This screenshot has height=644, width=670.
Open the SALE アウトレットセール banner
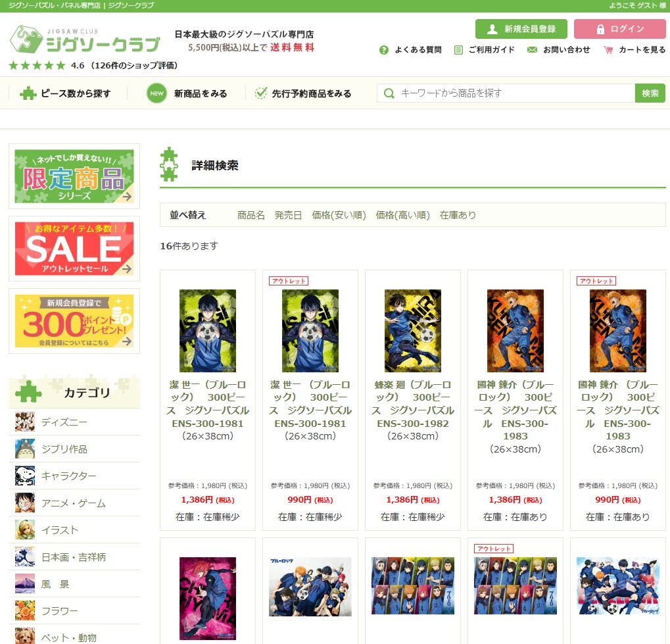74,249
